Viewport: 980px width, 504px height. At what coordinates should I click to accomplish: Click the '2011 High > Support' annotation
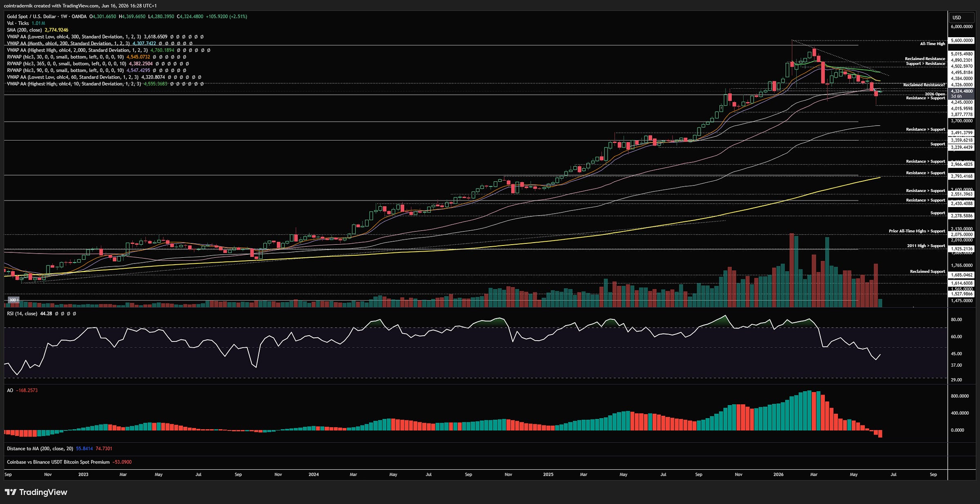926,246
